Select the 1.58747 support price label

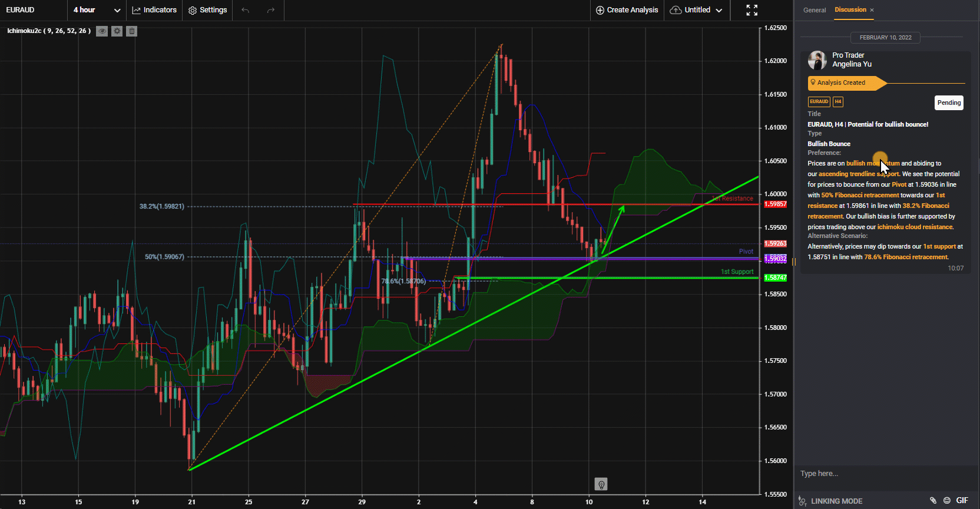(x=775, y=277)
